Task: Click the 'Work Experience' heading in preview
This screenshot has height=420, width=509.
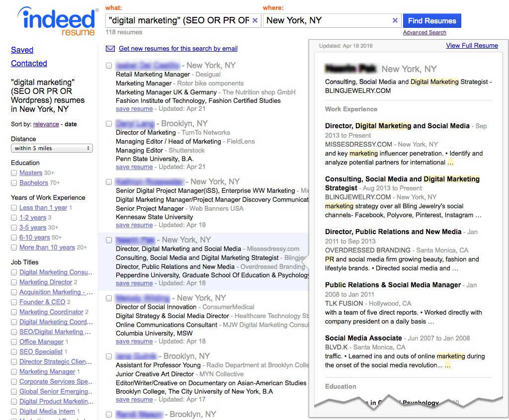Action: coord(351,109)
